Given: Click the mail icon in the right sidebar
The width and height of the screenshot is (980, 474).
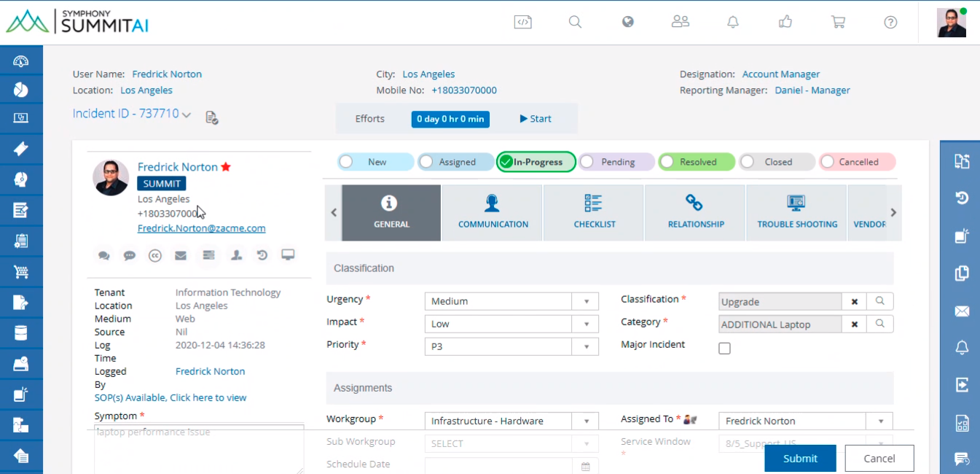Looking at the screenshot, I should pyautogui.click(x=961, y=311).
